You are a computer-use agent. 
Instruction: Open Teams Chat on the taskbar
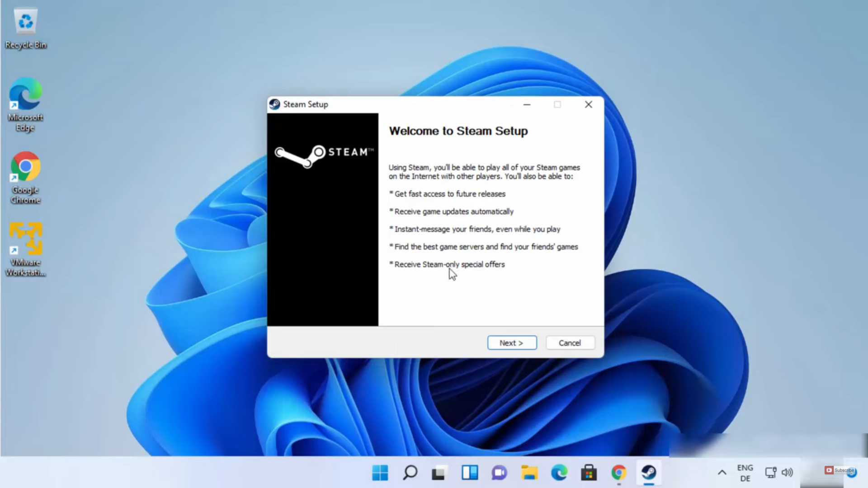tap(500, 473)
